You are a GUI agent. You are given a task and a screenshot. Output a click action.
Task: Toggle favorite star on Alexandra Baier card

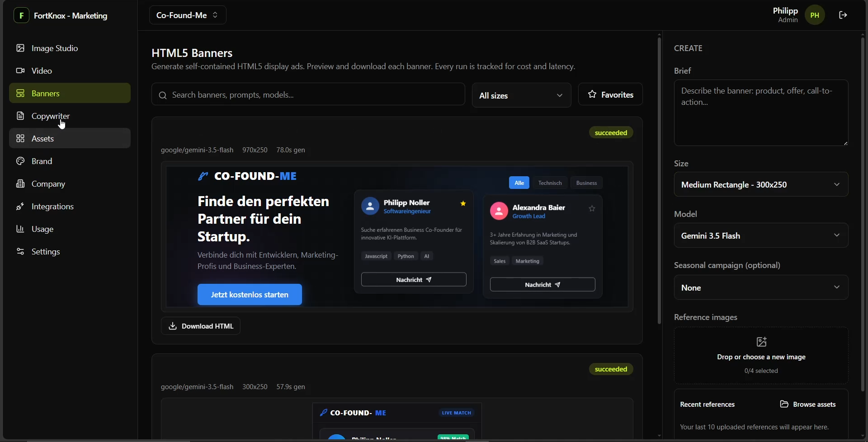coord(592,209)
